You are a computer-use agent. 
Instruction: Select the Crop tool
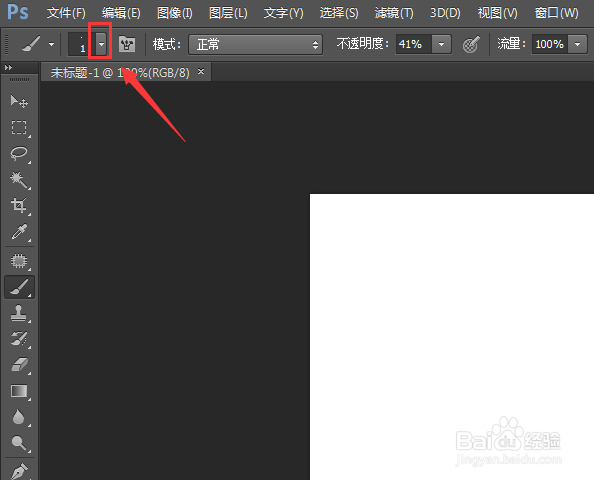pyautogui.click(x=19, y=205)
